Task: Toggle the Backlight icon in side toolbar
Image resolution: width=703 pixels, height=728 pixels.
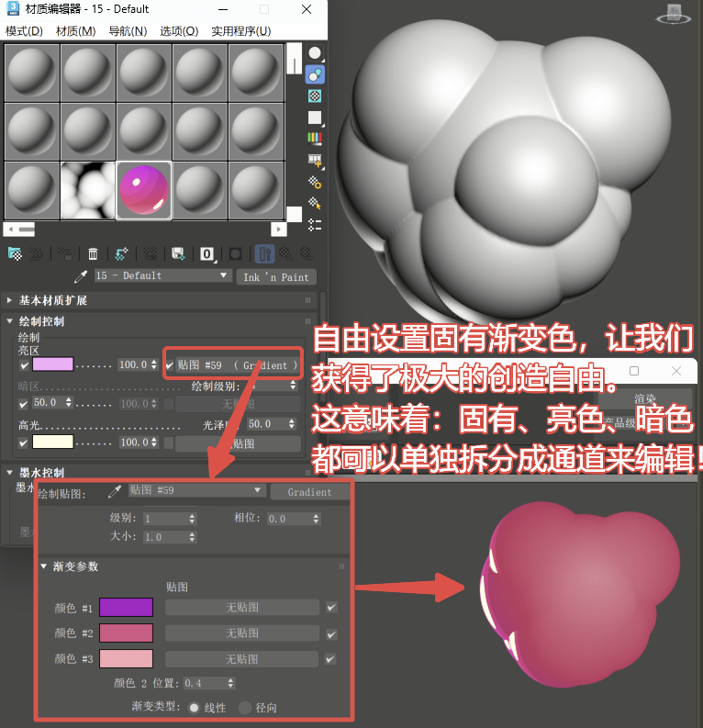Action: pyautogui.click(x=315, y=74)
